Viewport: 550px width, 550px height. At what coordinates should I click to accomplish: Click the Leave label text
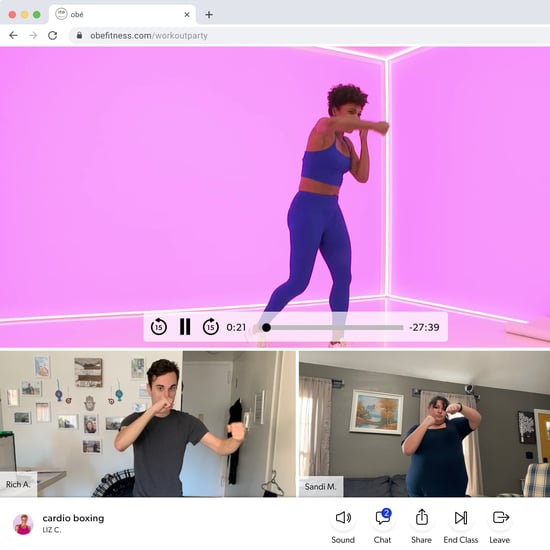coord(500,539)
